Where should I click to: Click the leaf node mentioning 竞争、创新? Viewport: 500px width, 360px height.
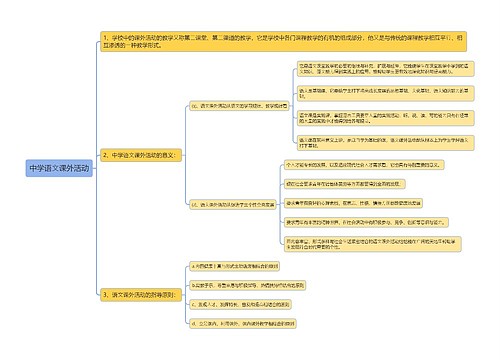click(x=366, y=222)
